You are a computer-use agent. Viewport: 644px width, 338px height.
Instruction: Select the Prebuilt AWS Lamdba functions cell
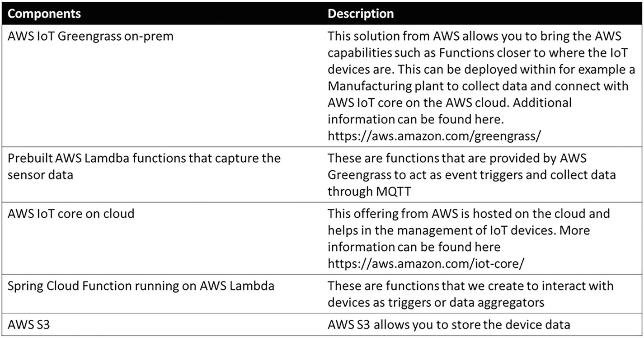pos(144,158)
